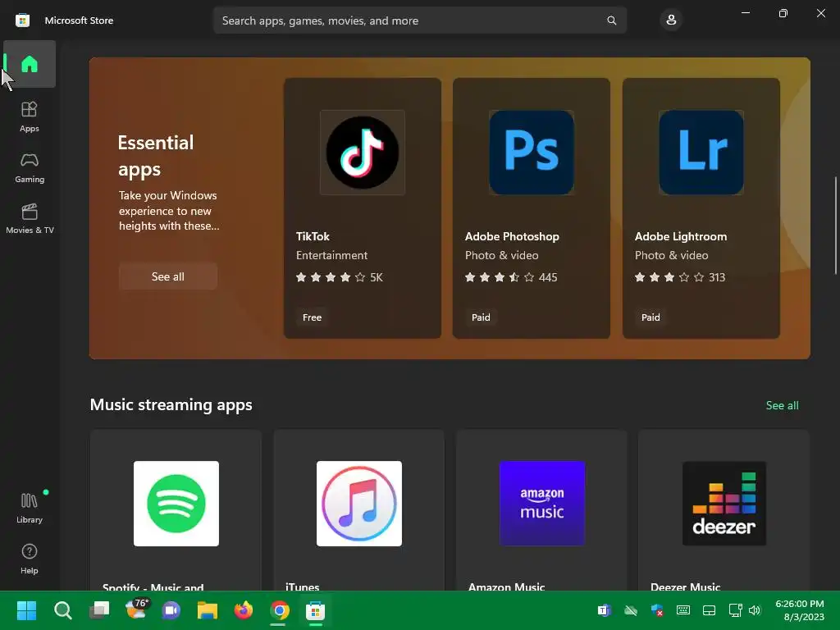Click the Adobe Lightroom title text
This screenshot has width=840, height=630.
681,236
